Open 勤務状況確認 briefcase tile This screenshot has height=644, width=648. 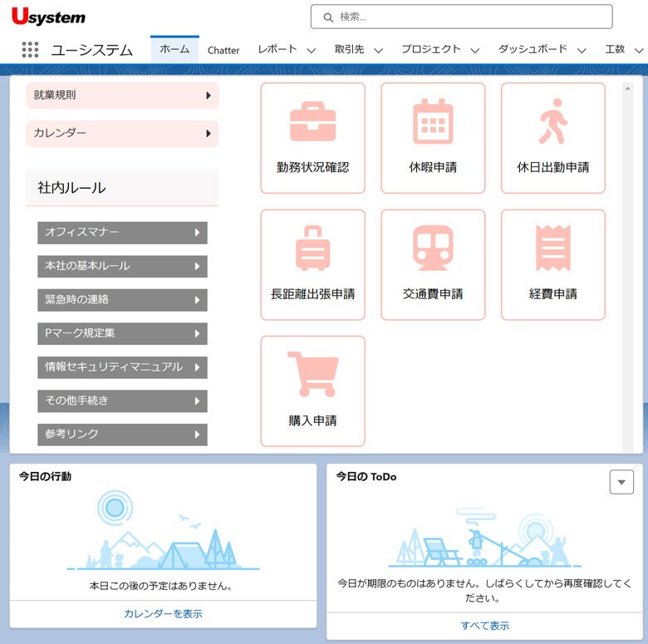point(313,138)
